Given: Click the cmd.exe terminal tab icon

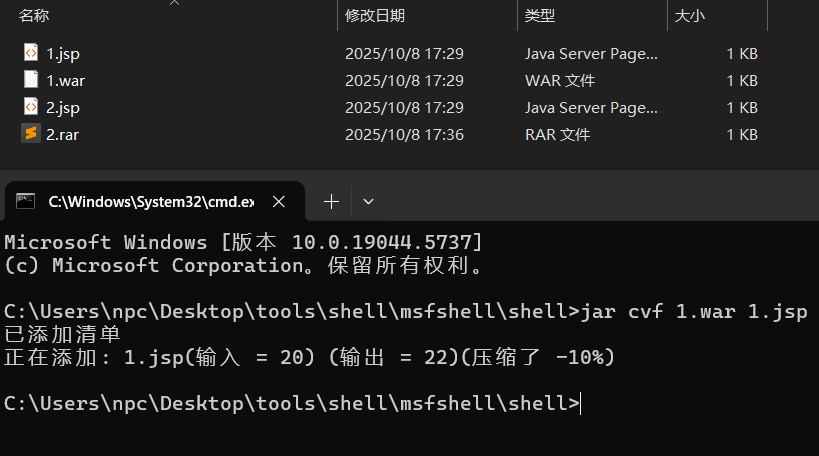Looking at the screenshot, I should pos(26,201).
